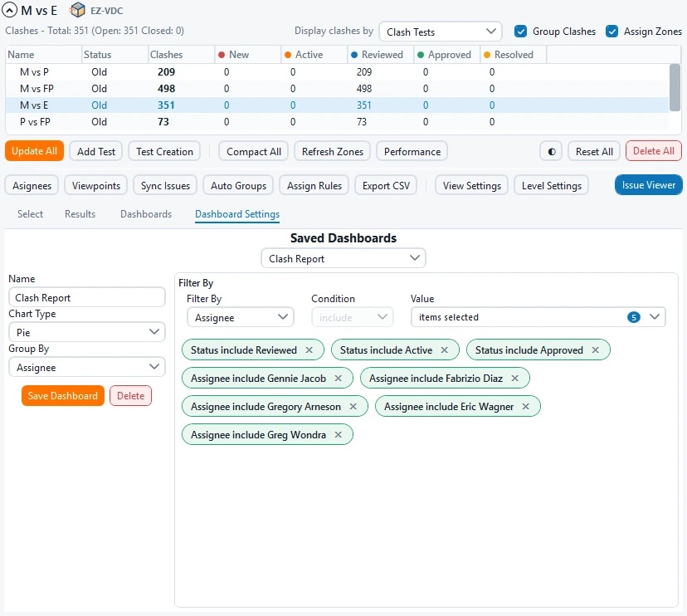Viewport: 687px width, 616px height.
Task: Click the dashboard Name input field
Action: pos(87,298)
